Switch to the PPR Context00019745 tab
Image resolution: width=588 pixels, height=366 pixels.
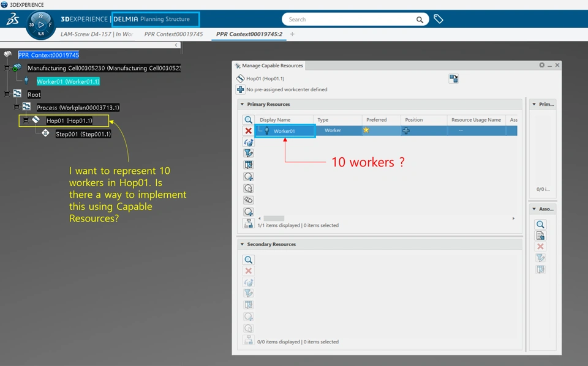pyautogui.click(x=173, y=34)
